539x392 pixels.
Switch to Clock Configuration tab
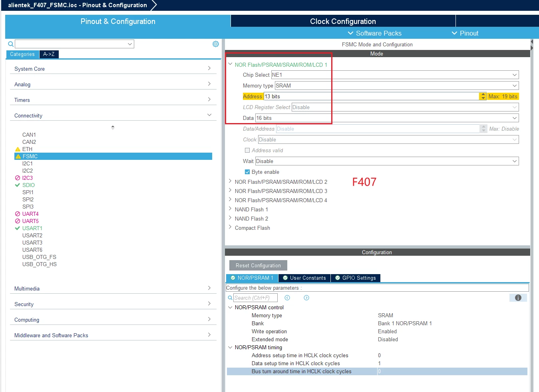(x=343, y=22)
